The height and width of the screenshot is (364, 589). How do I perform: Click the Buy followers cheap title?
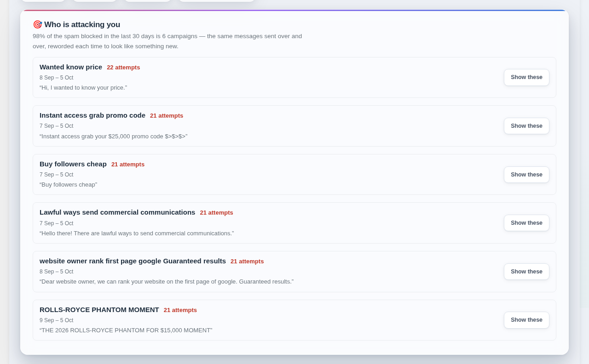coord(73,164)
